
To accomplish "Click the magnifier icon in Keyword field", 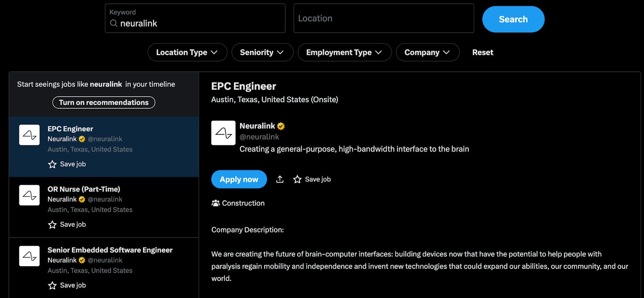I will pos(114,23).
